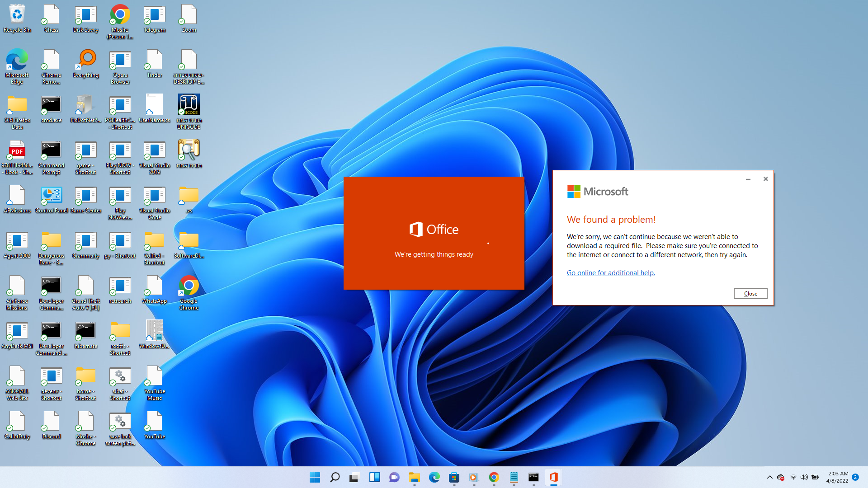Select the YouTube Music desktop icon

(155, 383)
